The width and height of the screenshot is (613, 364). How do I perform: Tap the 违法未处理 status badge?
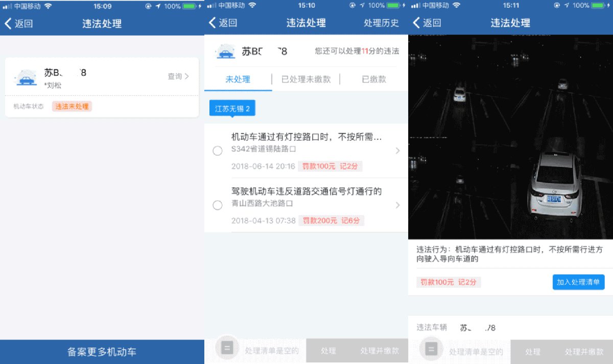point(72,107)
